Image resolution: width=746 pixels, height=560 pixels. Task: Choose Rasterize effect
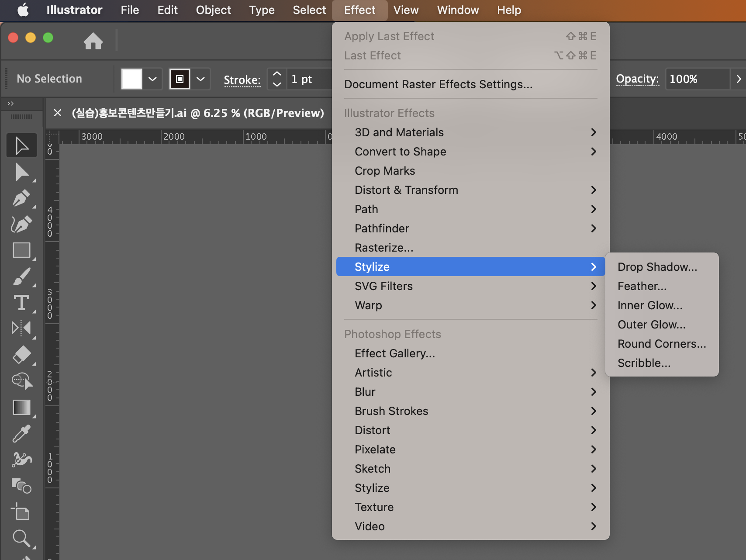470,248
